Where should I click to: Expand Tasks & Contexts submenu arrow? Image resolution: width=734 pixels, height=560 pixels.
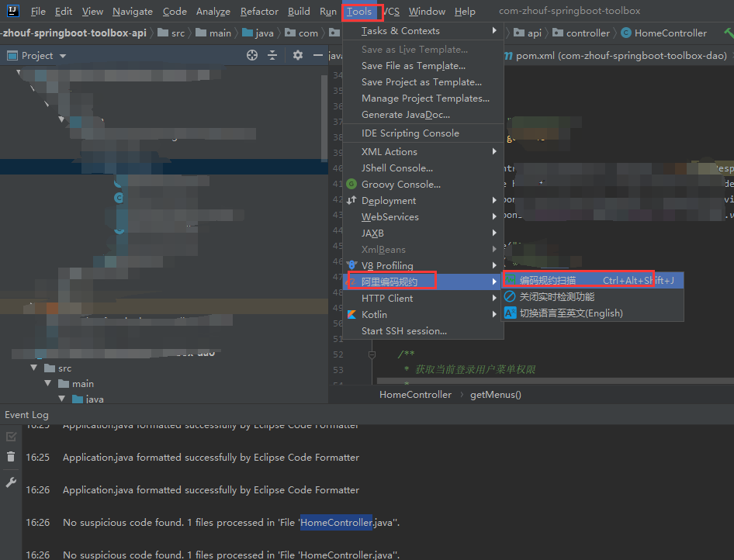[x=495, y=30]
